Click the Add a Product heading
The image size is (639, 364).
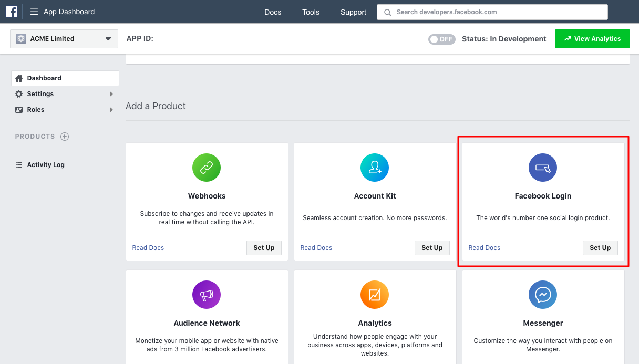[156, 106]
